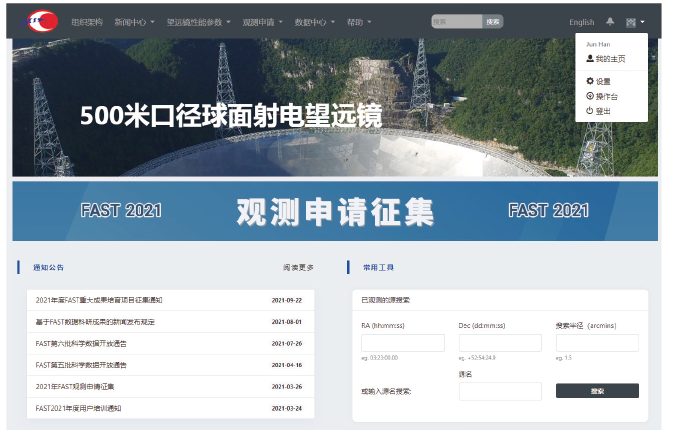This screenshot has height=437, width=673.
Task: Click the 源名 source name input field
Action: pyautogui.click(x=500, y=391)
